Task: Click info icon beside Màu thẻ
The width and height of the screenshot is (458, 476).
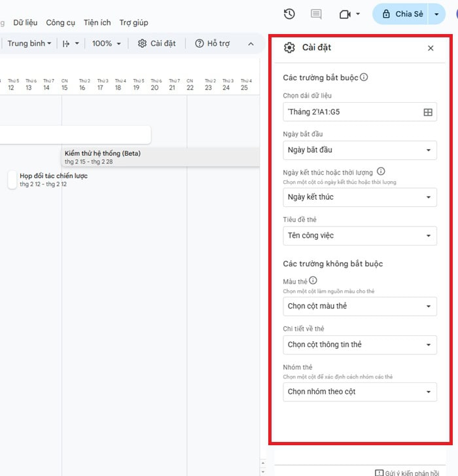Action: pos(313,281)
